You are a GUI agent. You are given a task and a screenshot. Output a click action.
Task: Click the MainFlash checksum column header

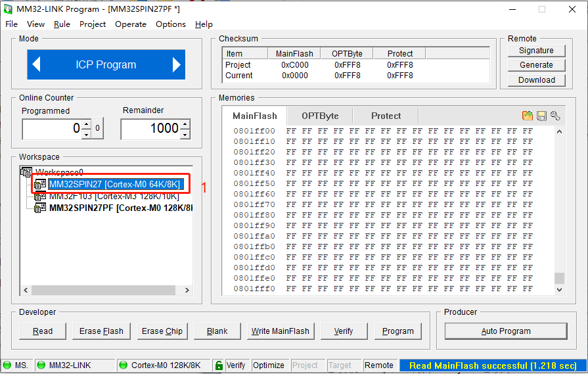pyautogui.click(x=294, y=54)
